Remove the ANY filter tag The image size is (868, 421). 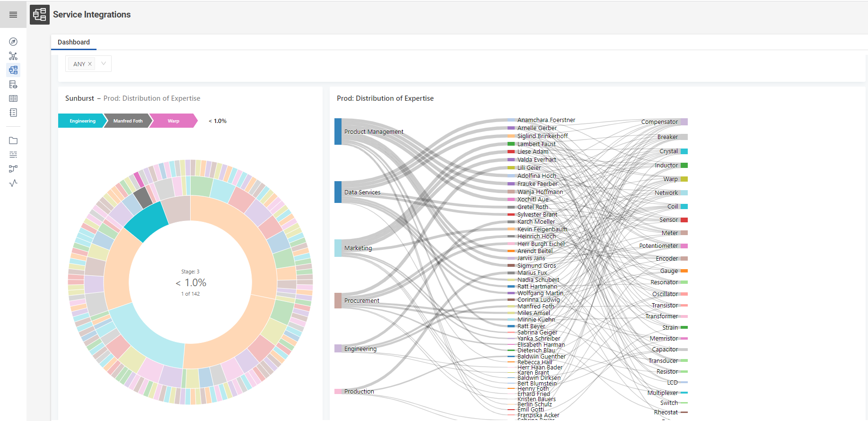click(90, 64)
